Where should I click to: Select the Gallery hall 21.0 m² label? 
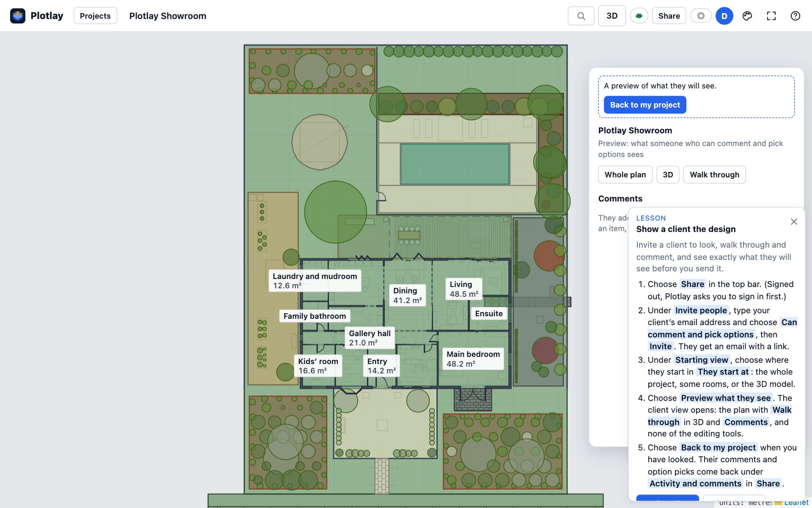[370, 338]
